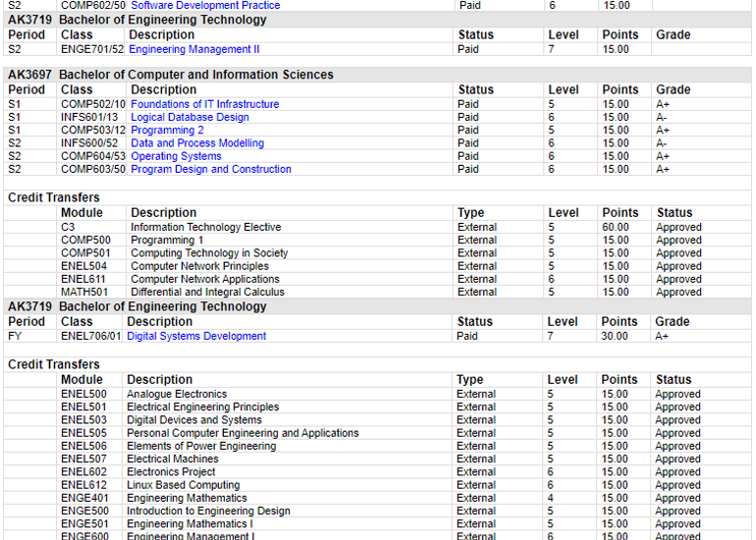
Task: Open the Software Development Practice link
Action: click(205, 6)
